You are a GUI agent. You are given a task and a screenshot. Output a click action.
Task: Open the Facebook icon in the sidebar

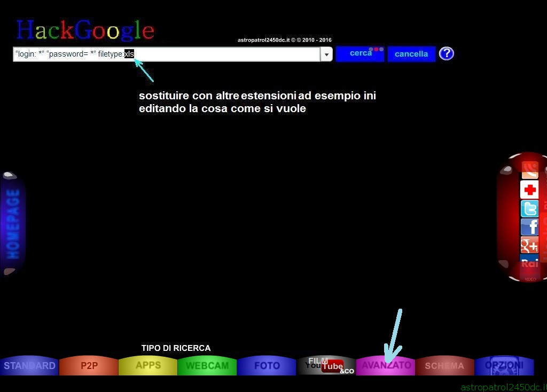point(529,227)
